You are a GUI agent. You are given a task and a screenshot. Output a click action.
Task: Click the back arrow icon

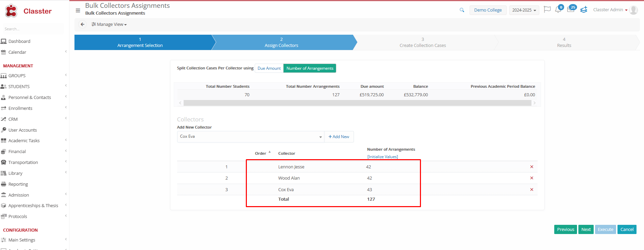(82, 24)
